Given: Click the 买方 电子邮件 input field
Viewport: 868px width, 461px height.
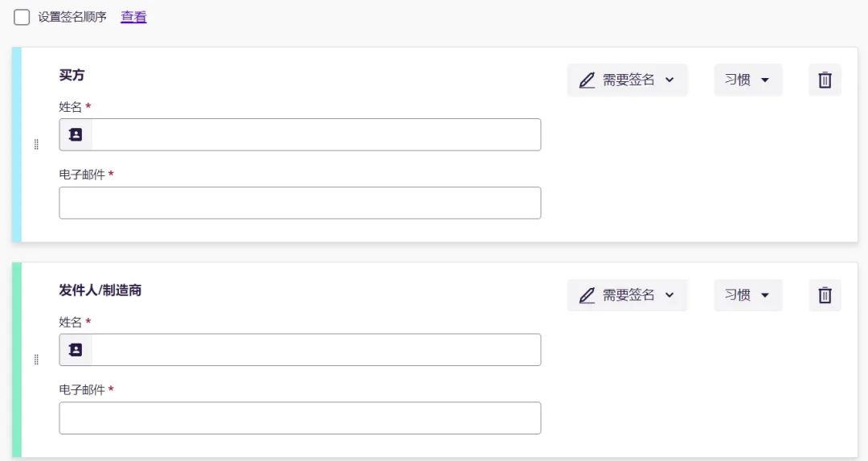Looking at the screenshot, I should (300, 203).
